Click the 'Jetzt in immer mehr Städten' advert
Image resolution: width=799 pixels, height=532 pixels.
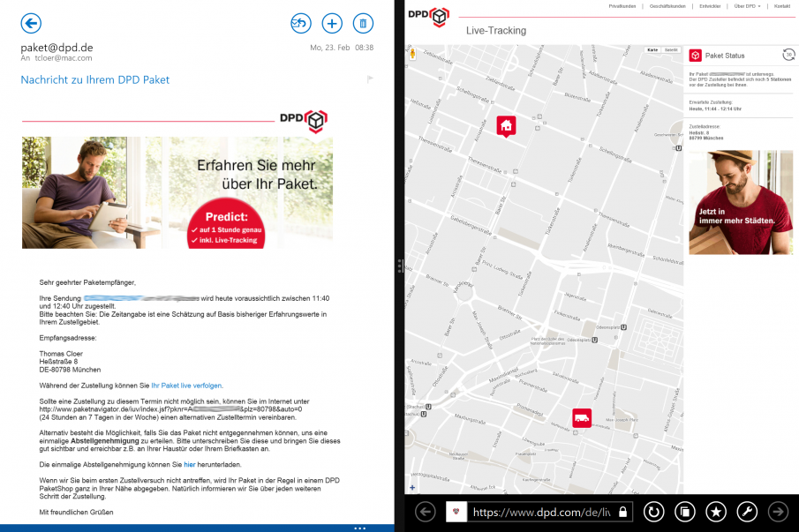tap(741, 202)
